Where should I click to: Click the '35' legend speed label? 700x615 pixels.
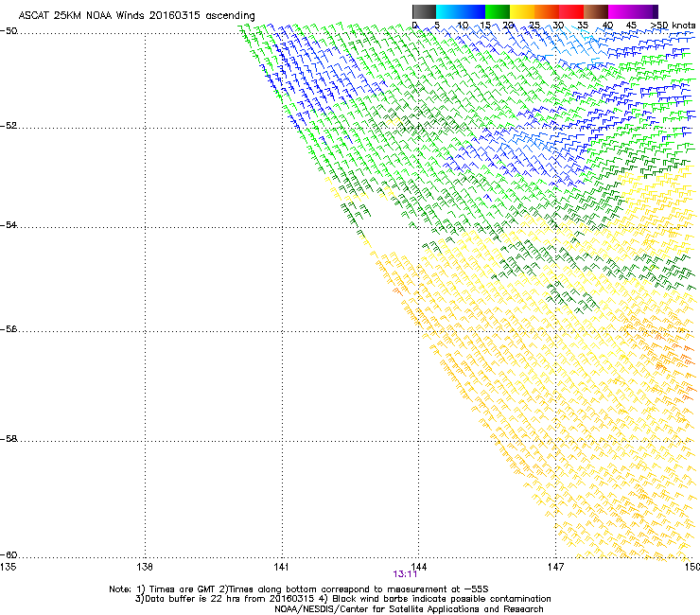[x=583, y=26]
